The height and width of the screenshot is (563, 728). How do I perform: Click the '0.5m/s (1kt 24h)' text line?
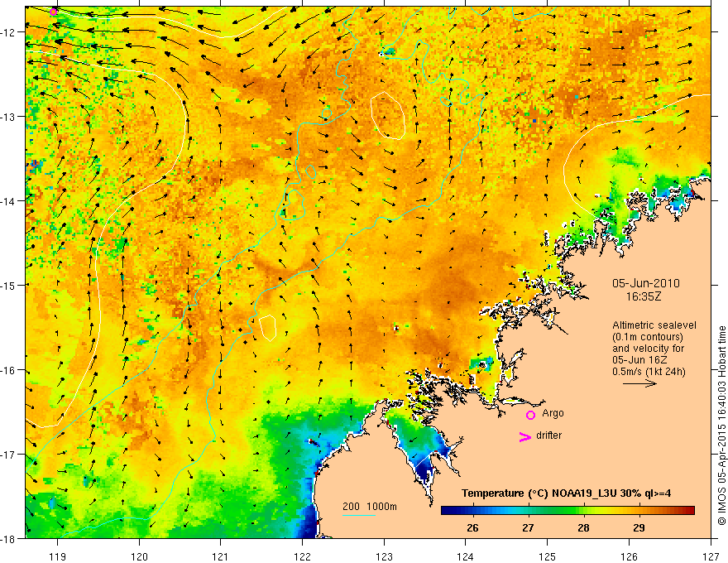pos(649,372)
